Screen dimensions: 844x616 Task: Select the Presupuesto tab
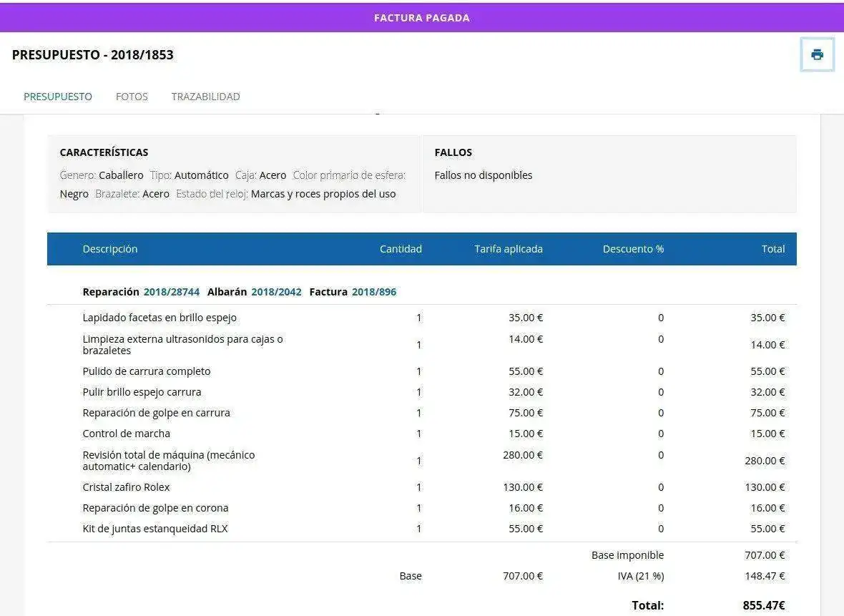(58, 97)
